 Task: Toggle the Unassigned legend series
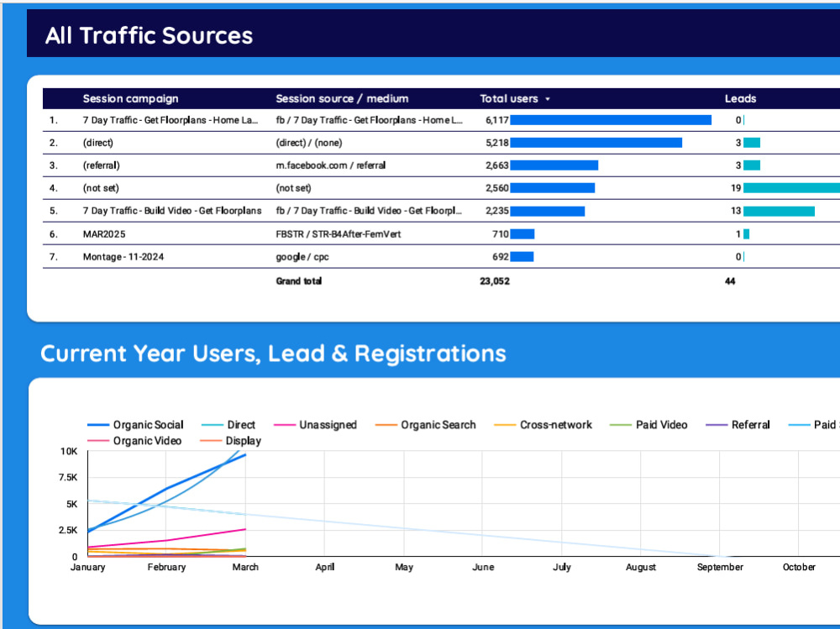[x=315, y=425]
